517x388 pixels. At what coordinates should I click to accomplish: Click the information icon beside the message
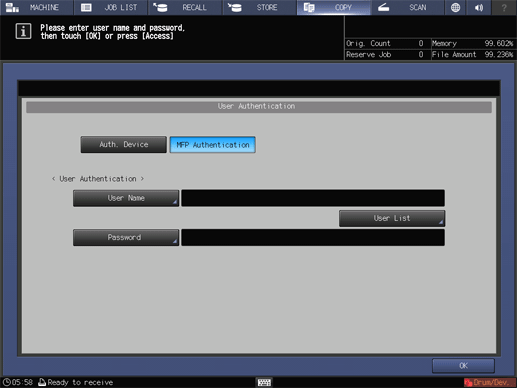pyautogui.click(x=23, y=31)
